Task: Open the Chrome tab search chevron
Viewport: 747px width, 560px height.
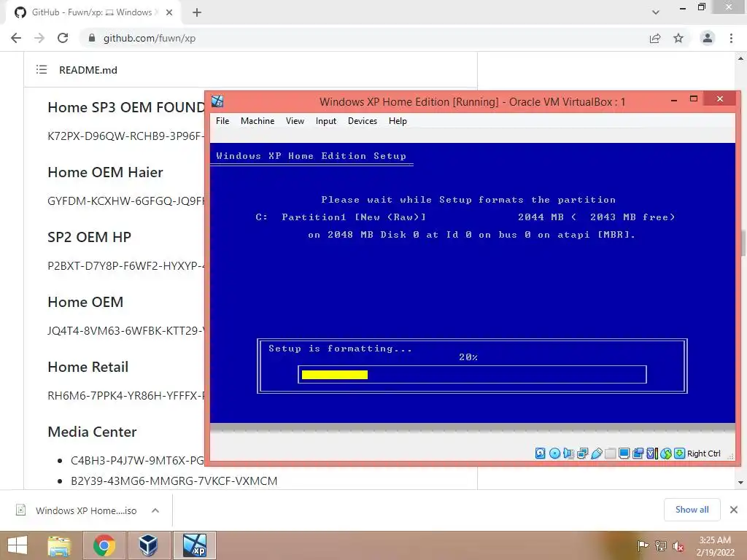Action: 656,12
